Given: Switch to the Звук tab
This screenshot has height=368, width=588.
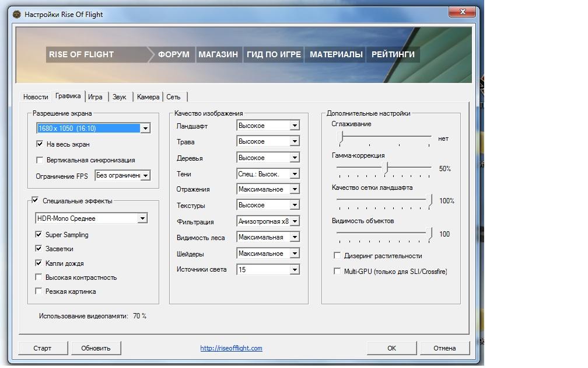Looking at the screenshot, I should pyautogui.click(x=119, y=97).
